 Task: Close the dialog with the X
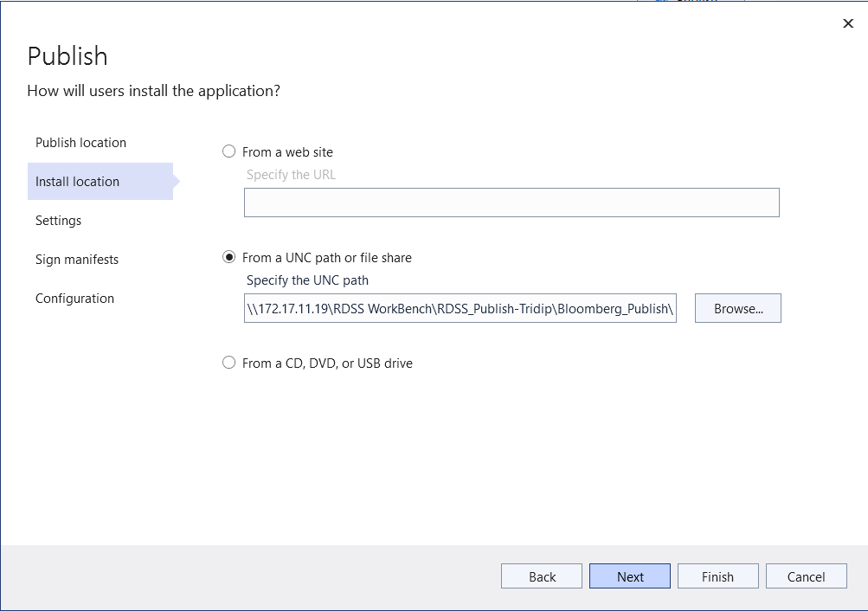847,23
